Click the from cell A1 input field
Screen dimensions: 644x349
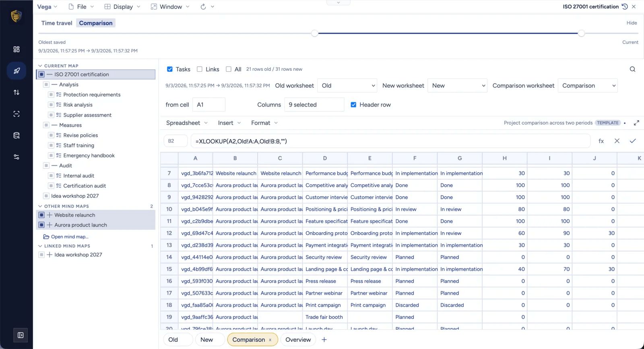tap(209, 105)
